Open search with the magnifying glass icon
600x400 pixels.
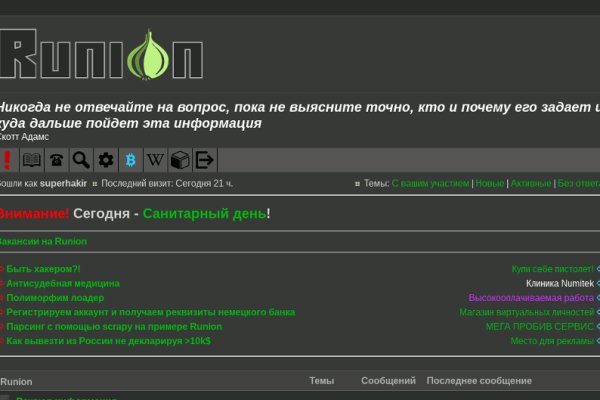tap(81, 160)
